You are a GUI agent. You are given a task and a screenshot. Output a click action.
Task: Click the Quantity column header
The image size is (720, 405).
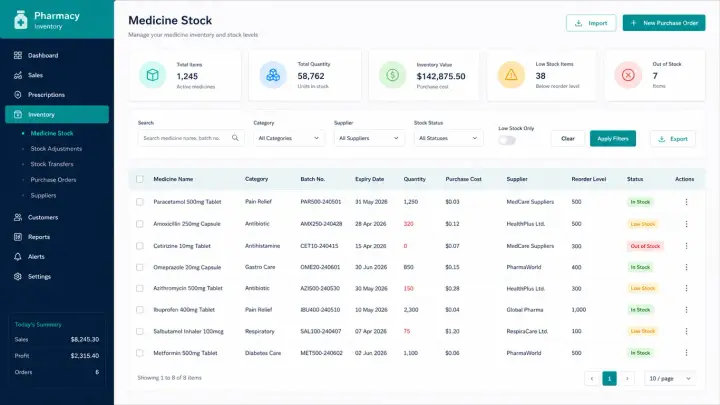click(x=415, y=179)
